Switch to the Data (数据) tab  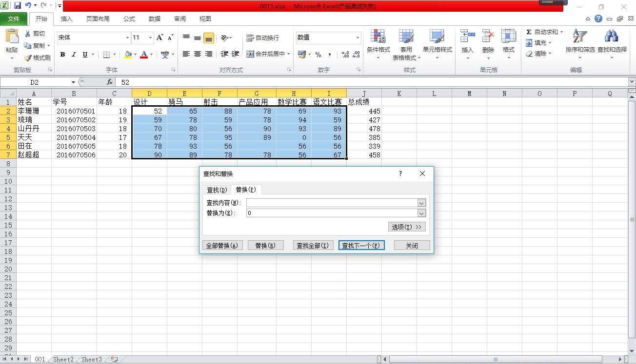[155, 19]
